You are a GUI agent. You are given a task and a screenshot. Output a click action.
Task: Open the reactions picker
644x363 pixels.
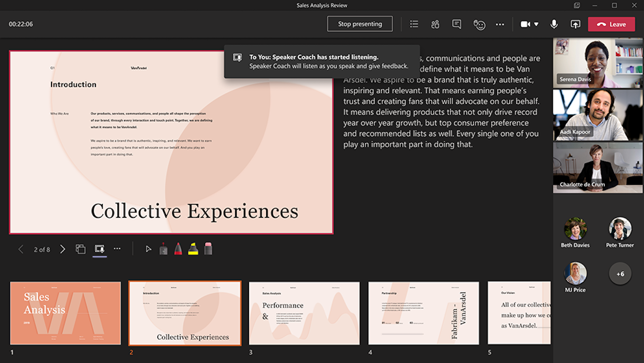[x=478, y=24]
